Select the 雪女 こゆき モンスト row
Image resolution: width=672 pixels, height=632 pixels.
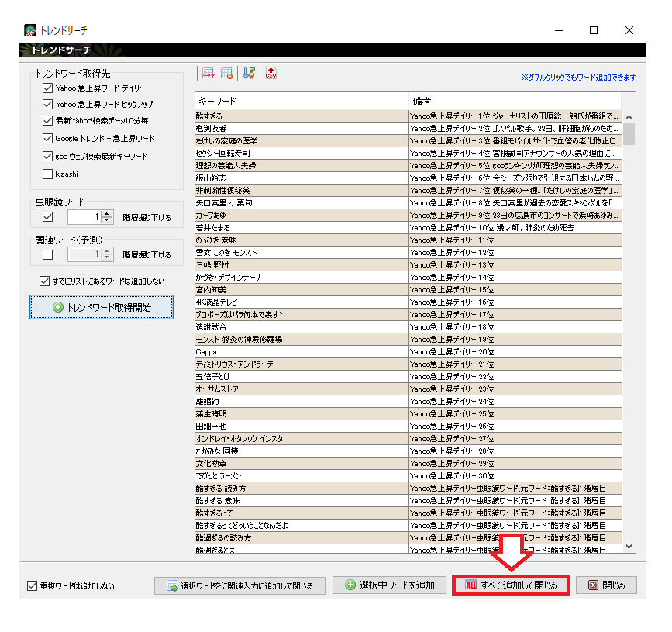click(408, 253)
